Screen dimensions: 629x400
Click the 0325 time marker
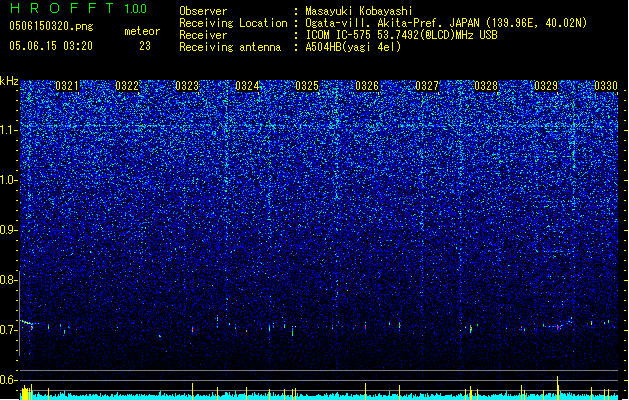point(307,86)
